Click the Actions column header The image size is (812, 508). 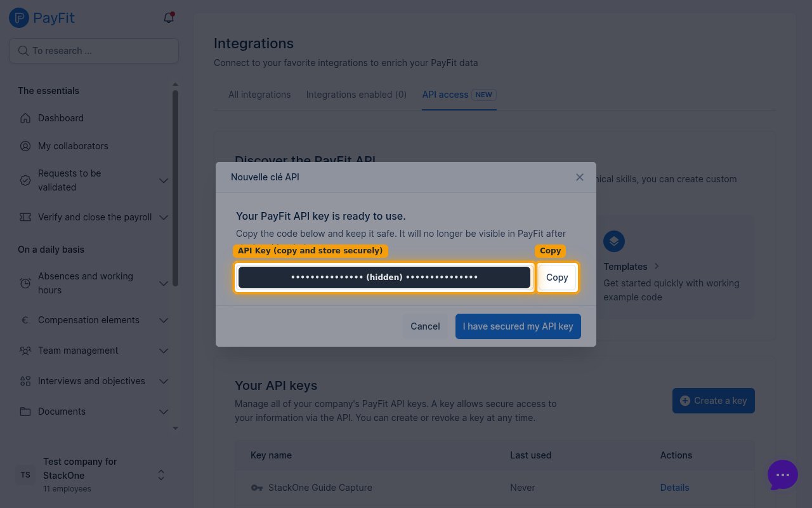[676, 455]
